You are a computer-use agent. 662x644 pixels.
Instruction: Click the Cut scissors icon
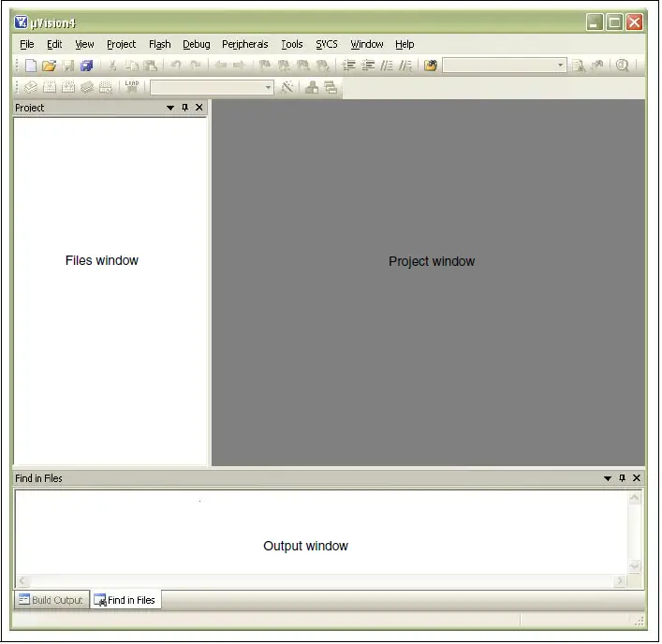pos(112,66)
